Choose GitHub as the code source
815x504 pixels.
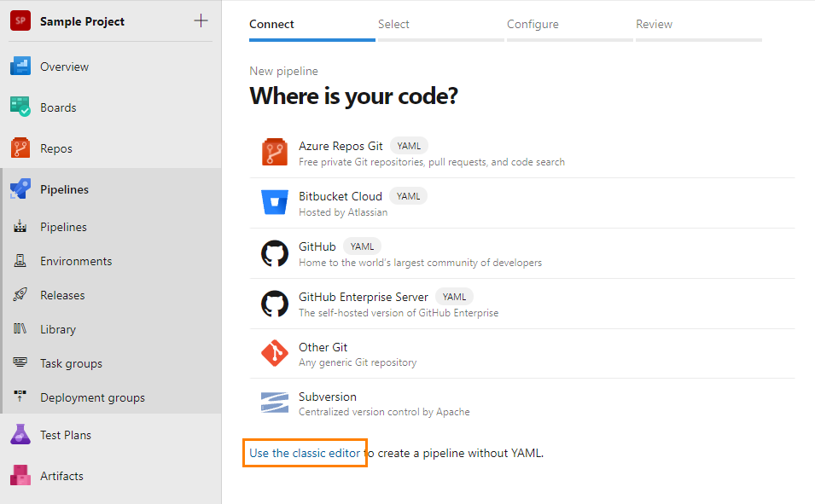317,246
